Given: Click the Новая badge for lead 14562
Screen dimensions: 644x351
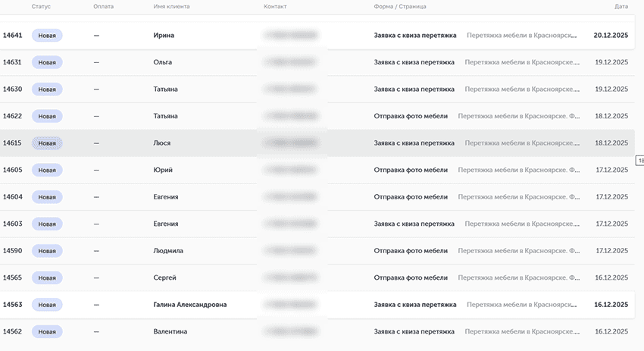Looking at the screenshot, I should click(47, 331).
